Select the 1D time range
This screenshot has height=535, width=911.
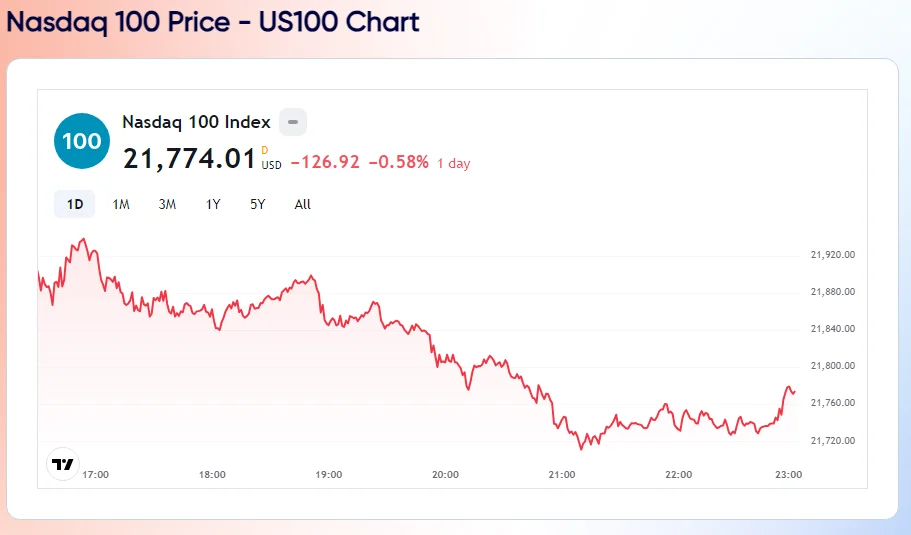75,204
